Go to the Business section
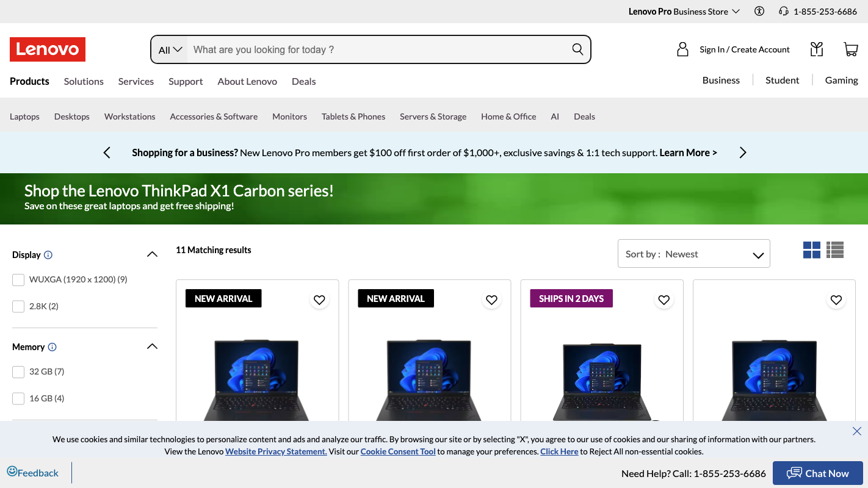 coord(721,80)
